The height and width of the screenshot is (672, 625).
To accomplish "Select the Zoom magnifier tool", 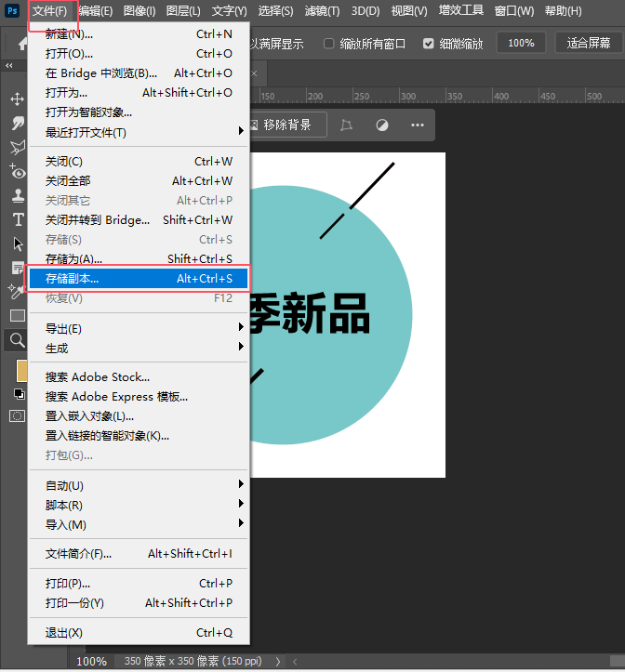I will [17, 340].
